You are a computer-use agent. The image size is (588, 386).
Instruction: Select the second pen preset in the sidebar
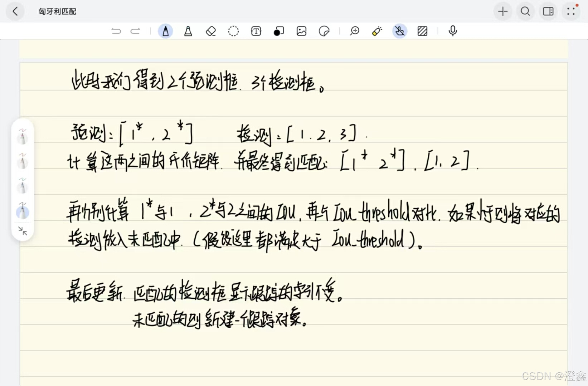click(x=22, y=162)
